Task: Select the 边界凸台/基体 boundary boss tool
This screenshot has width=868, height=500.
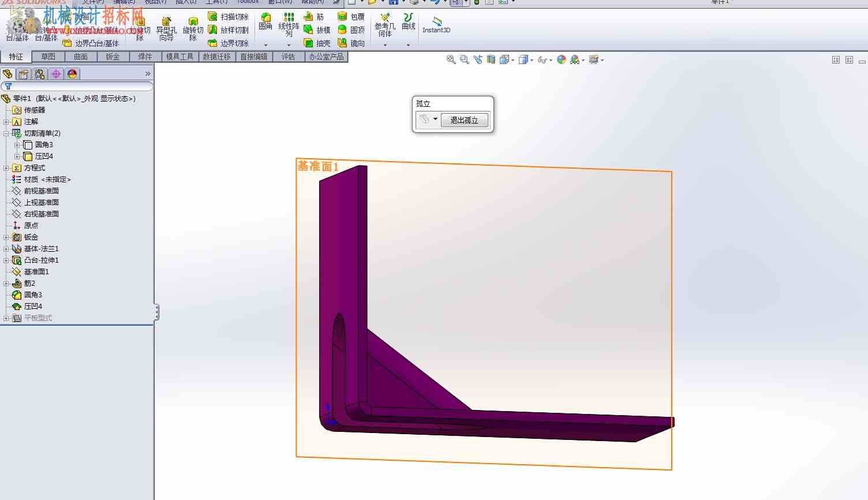Action: [91, 43]
